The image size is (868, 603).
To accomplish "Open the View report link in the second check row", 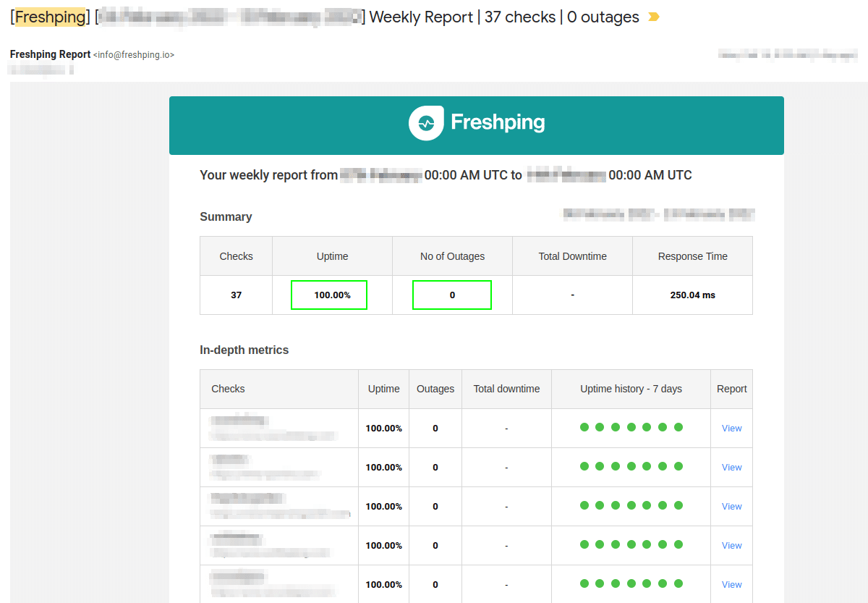I will click(x=731, y=468).
